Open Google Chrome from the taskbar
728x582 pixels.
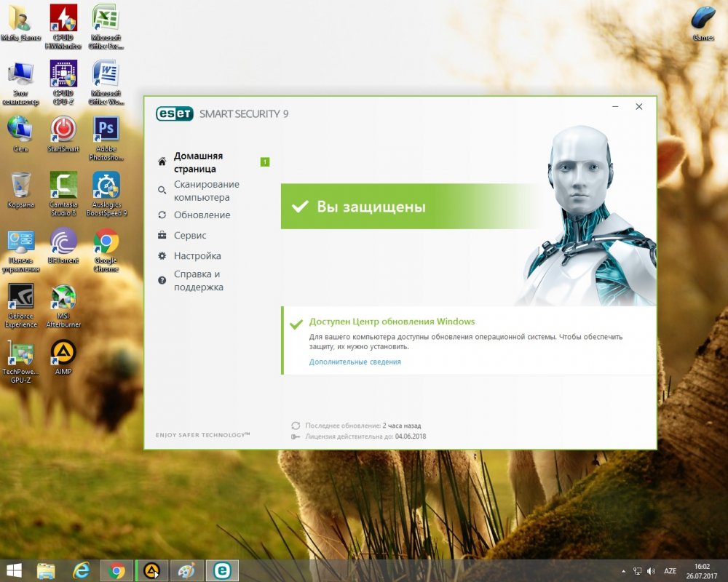click(116, 570)
